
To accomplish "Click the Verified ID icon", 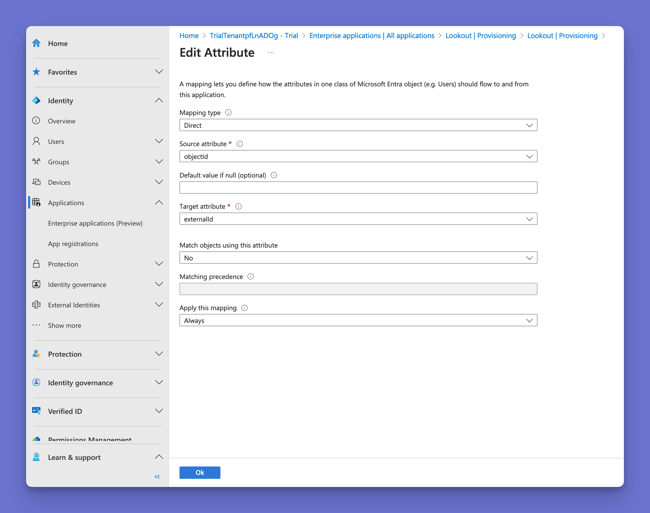I will pyautogui.click(x=36, y=411).
